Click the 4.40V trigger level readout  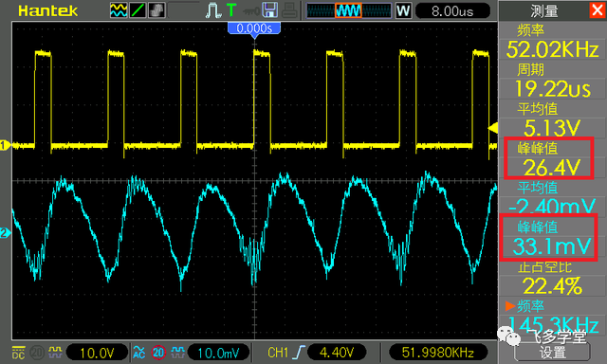[x=337, y=353]
